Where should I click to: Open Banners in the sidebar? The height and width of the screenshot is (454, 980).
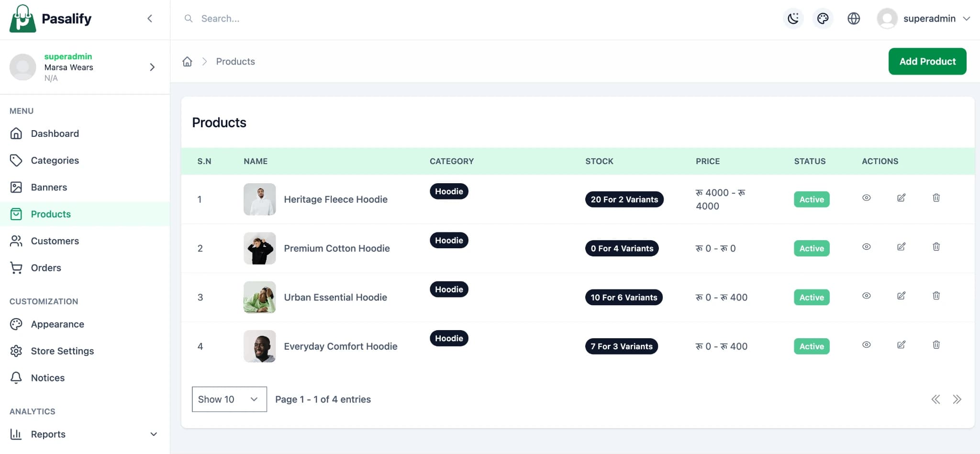tap(85, 187)
